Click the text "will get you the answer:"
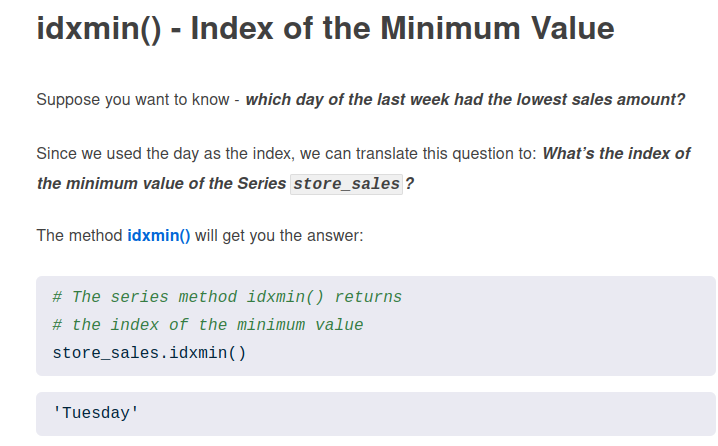The width and height of the screenshot is (718, 446). 279,236
